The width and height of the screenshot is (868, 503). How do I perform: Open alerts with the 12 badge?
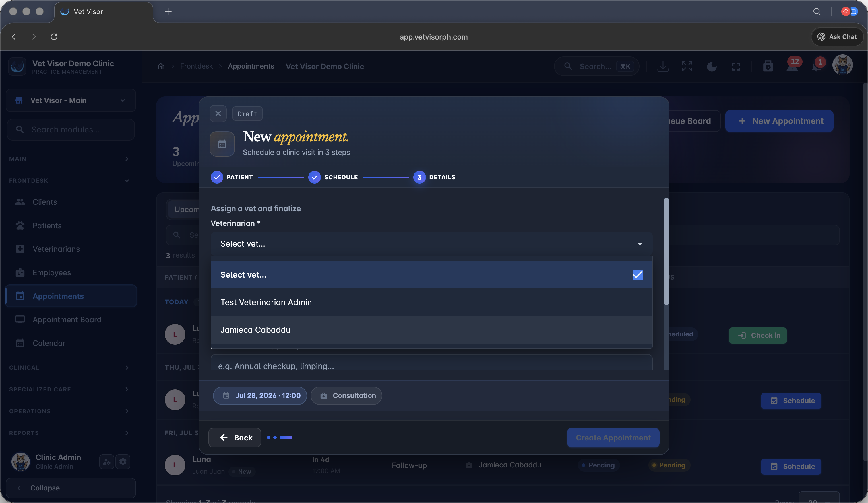point(793,65)
